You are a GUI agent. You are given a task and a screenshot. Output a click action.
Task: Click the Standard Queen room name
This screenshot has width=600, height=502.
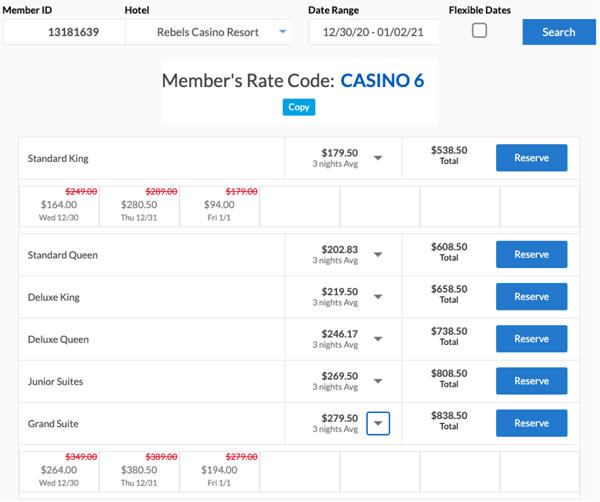[x=63, y=255]
